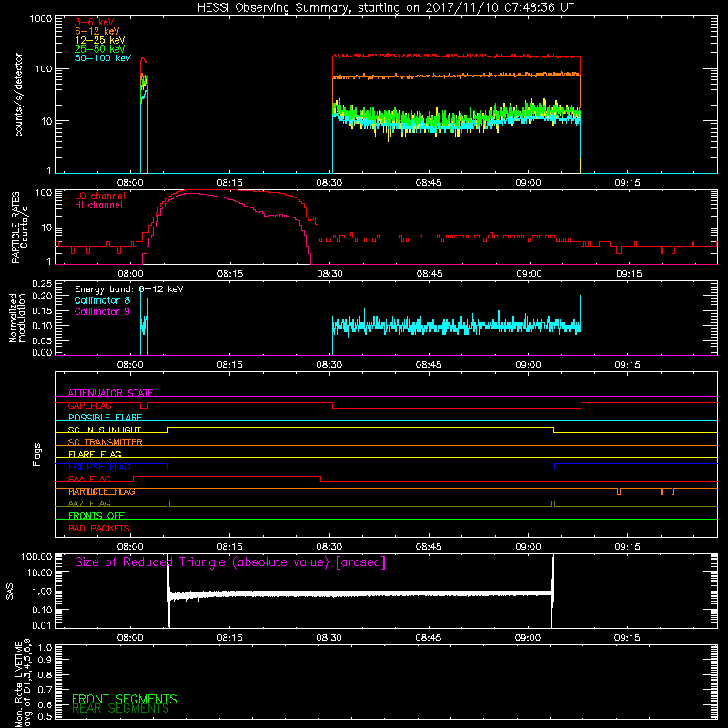Click the 1000 value on counts axis

(x=41, y=19)
